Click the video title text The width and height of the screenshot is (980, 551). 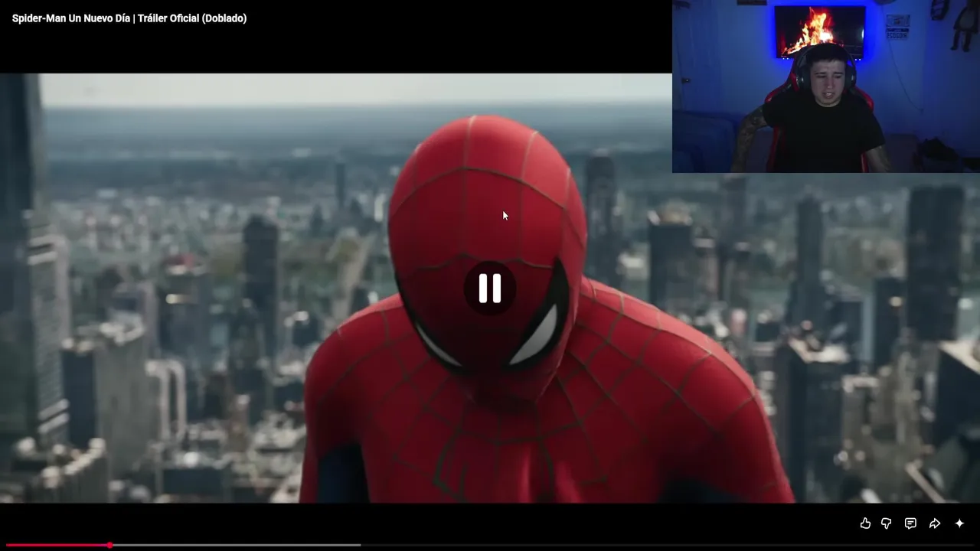[x=129, y=18]
